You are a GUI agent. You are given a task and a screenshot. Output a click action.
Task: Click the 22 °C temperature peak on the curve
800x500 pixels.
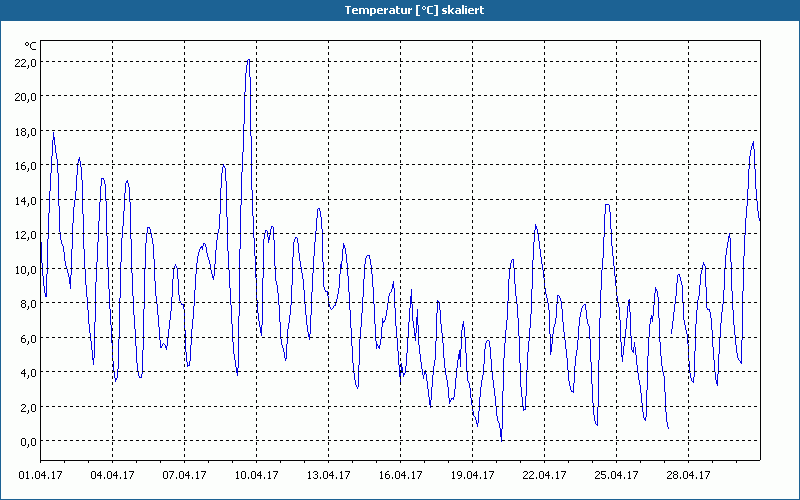coord(248,60)
